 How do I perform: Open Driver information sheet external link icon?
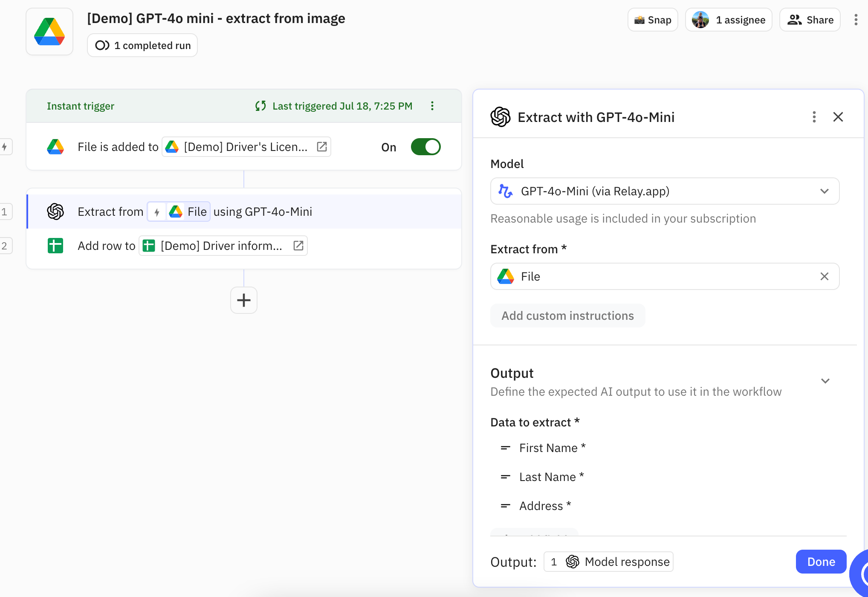[298, 246]
